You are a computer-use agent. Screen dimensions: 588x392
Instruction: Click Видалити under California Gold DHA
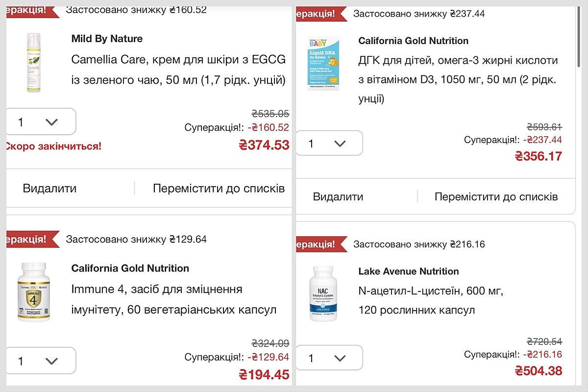click(x=338, y=197)
